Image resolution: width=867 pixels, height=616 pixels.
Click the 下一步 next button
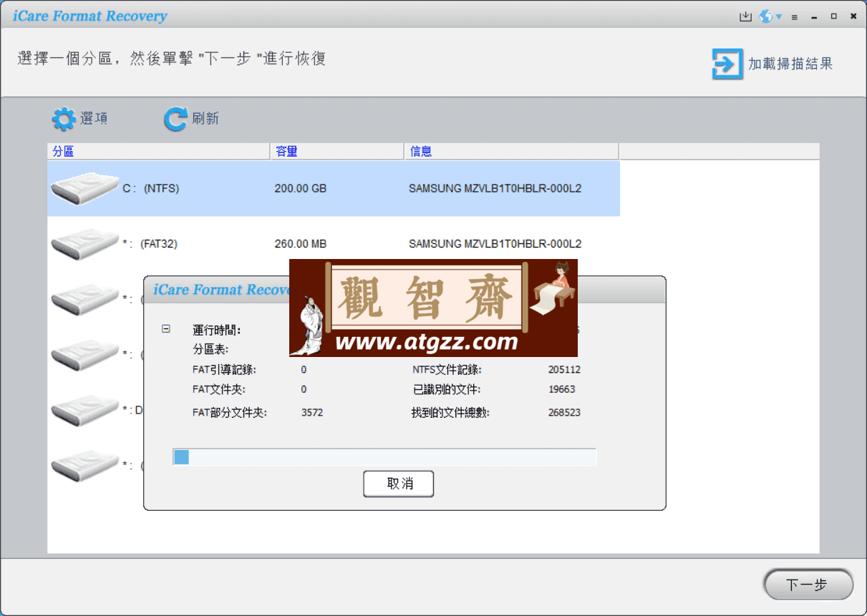808,585
